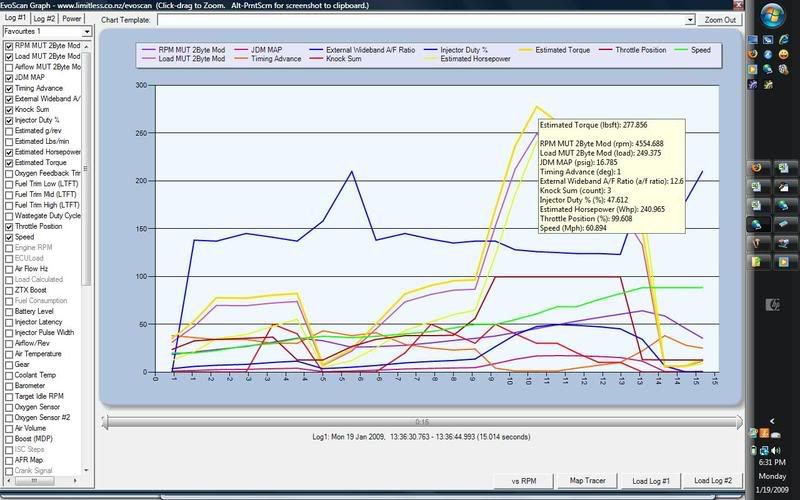Enable the Wastegate Duty Cycle checkbox

pyautogui.click(x=10, y=215)
